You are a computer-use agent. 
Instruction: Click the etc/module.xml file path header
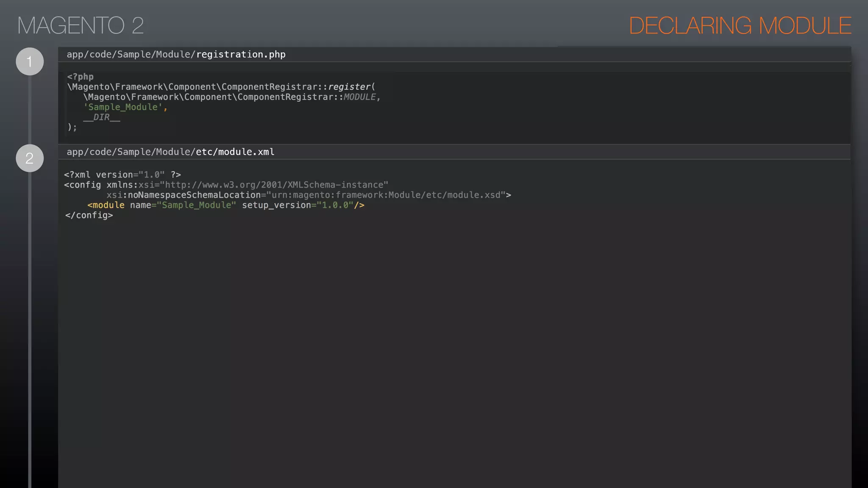170,152
